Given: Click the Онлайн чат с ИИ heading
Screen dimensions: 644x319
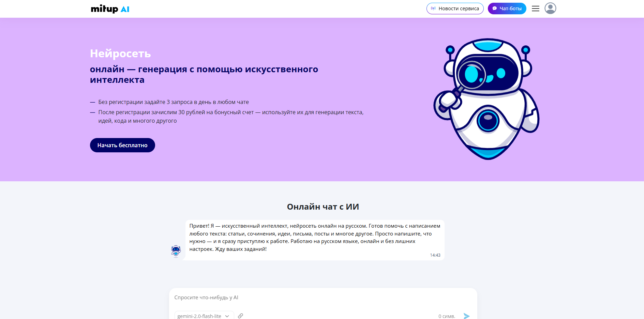Looking at the screenshot, I should pyautogui.click(x=323, y=207).
